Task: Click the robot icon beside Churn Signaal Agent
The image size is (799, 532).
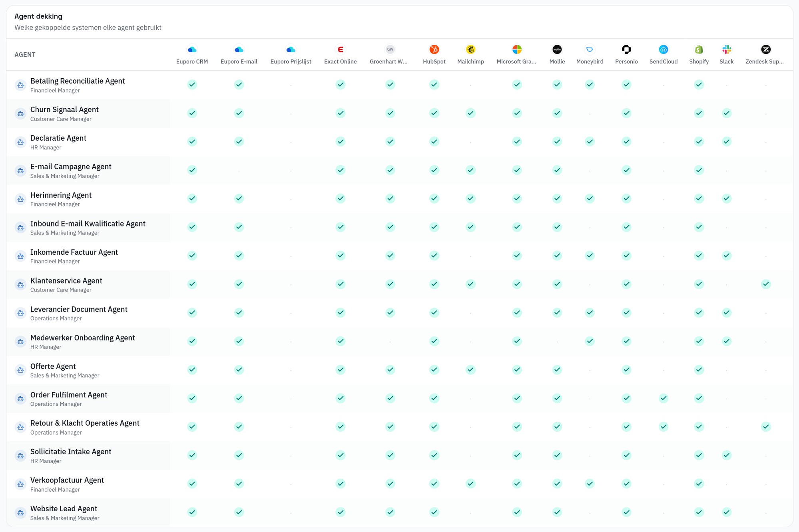Action: pos(20,113)
